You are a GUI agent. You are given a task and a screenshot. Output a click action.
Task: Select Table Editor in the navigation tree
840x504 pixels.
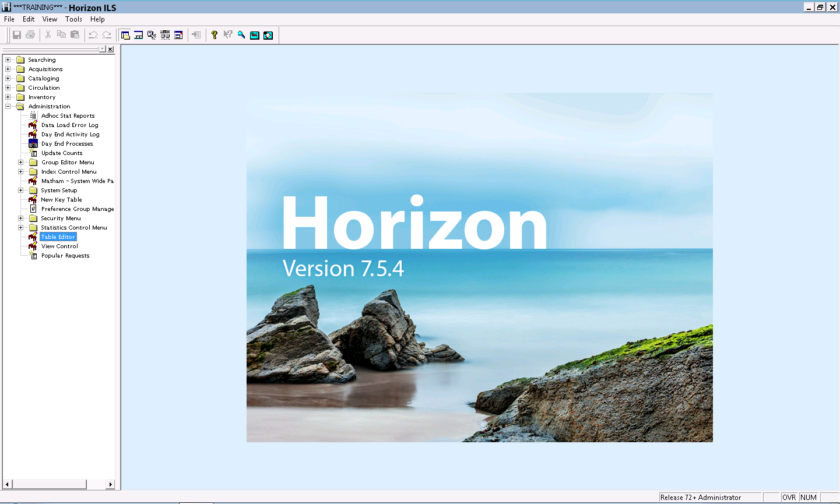(58, 237)
